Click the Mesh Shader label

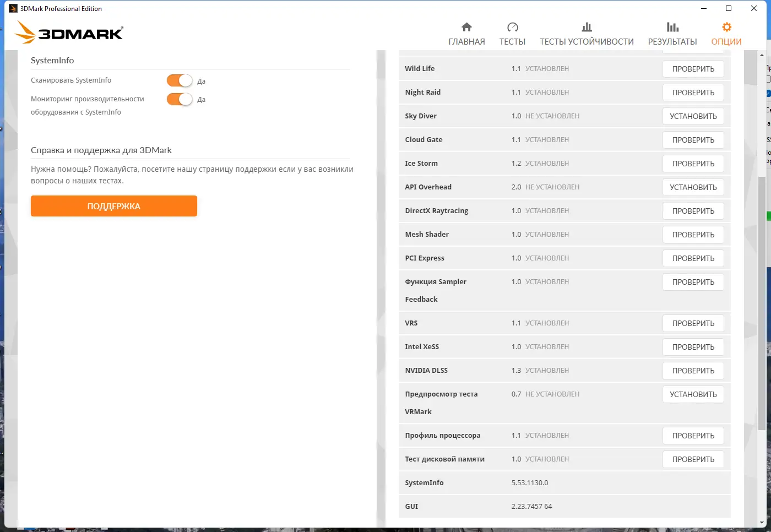pos(427,234)
